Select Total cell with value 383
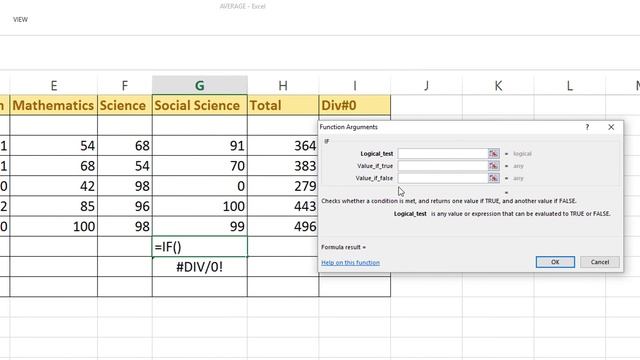 (x=283, y=166)
